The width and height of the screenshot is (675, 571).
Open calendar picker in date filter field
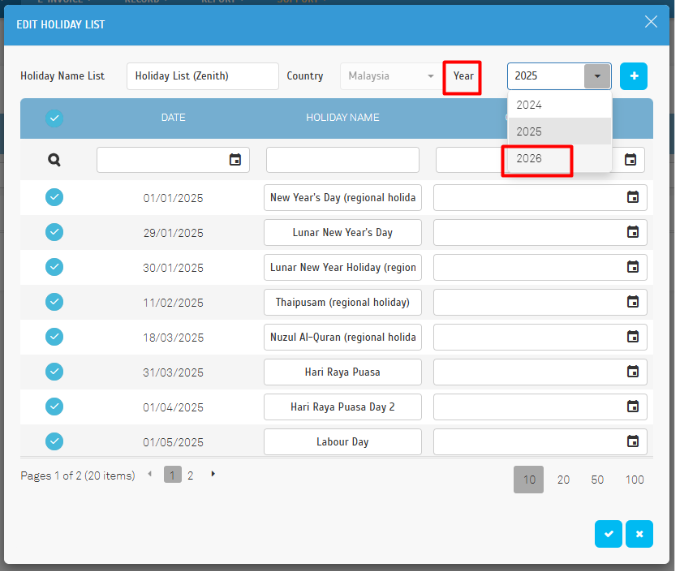click(x=235, y=160)
